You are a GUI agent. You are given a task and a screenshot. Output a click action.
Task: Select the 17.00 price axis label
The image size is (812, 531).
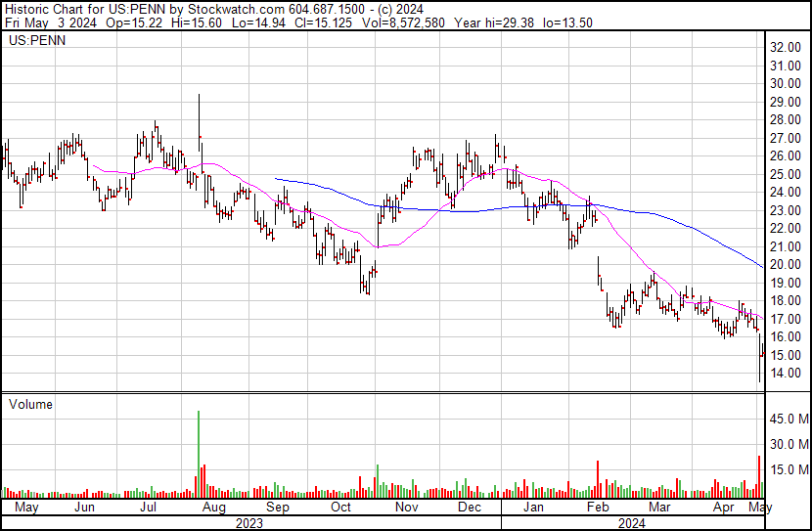pos(786,319)
